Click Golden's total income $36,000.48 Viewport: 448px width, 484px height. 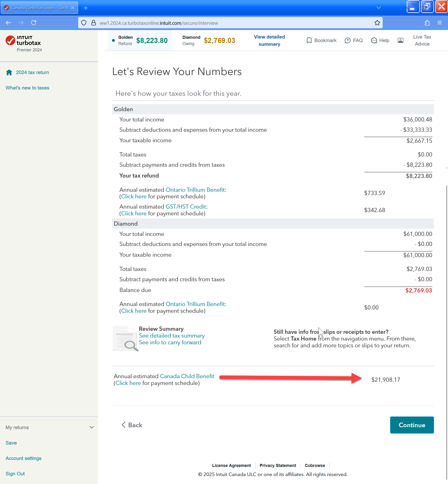(418, 119)
